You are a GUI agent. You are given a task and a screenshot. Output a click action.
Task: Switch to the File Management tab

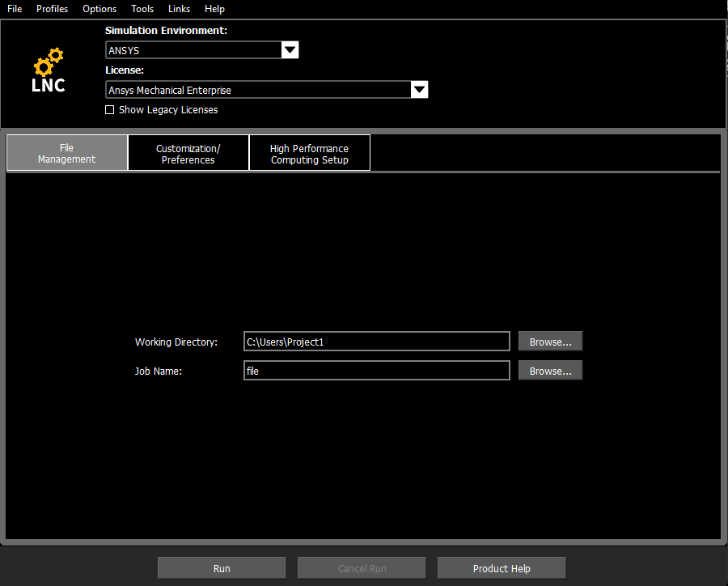point(67,153)
